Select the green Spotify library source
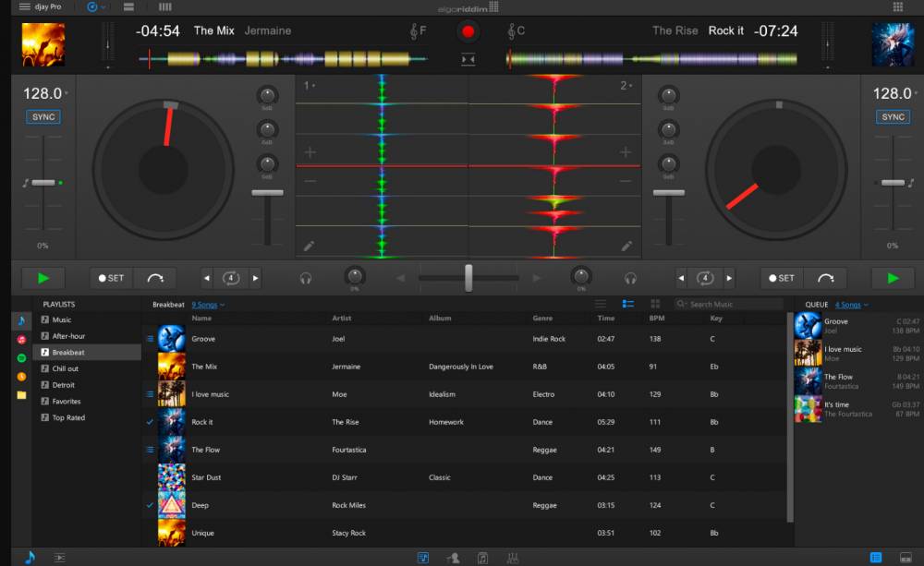 22,358
